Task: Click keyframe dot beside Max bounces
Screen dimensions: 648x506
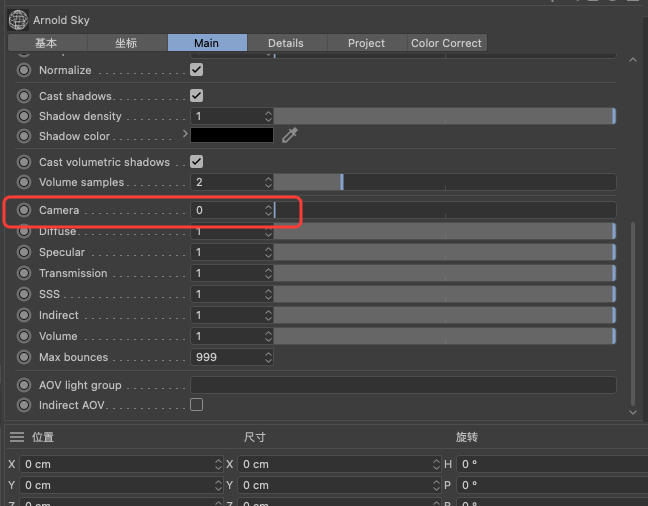Action: point(24,357)
